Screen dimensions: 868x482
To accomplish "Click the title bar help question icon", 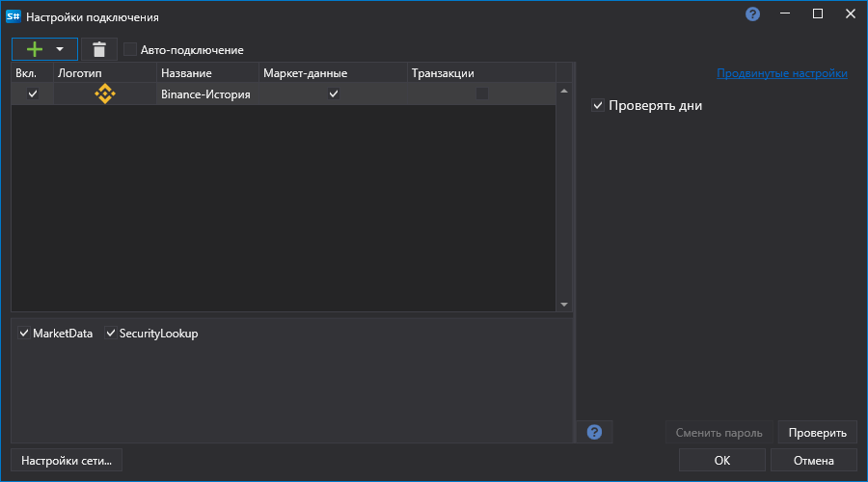I will (752, 14).
